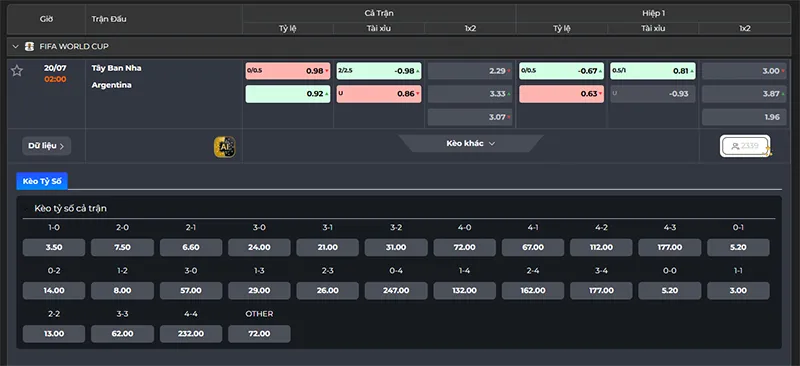Viewport: 800px width, 366px height.
Task: Switch to the Kèo Tỷ Số tab
Action: (42, 181)
